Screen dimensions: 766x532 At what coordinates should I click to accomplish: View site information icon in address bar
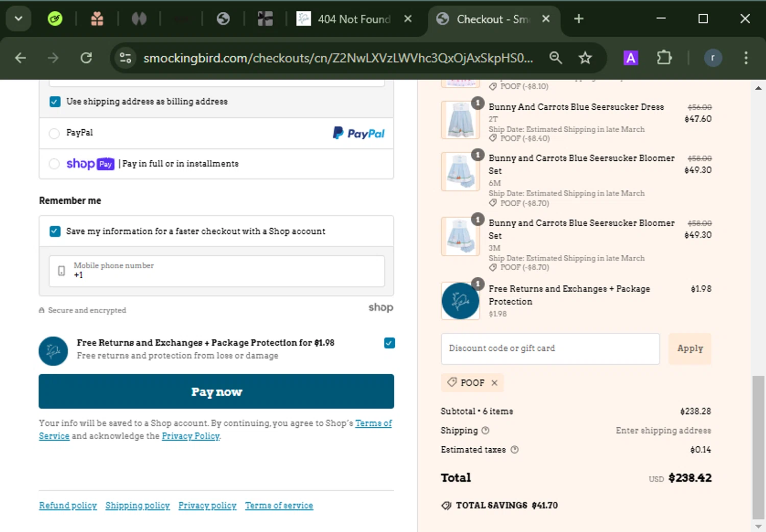pos(126,58)
